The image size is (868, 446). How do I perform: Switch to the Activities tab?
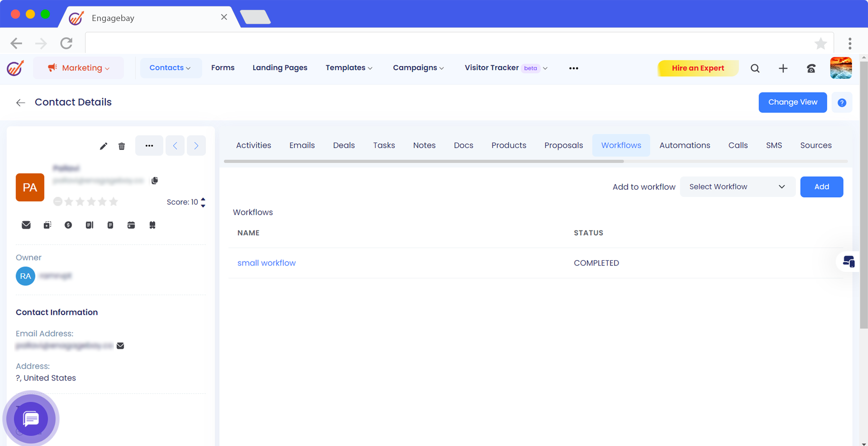(x=253, y=145)
